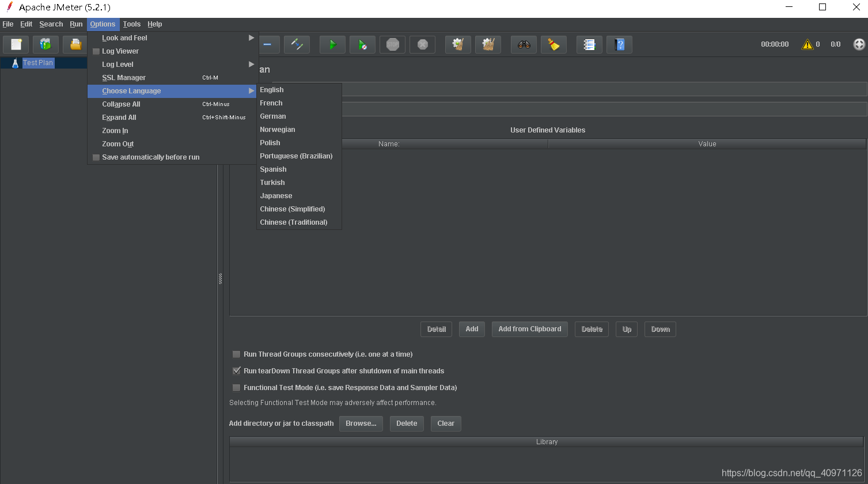Click the Detail button

(x=436, y=329)
